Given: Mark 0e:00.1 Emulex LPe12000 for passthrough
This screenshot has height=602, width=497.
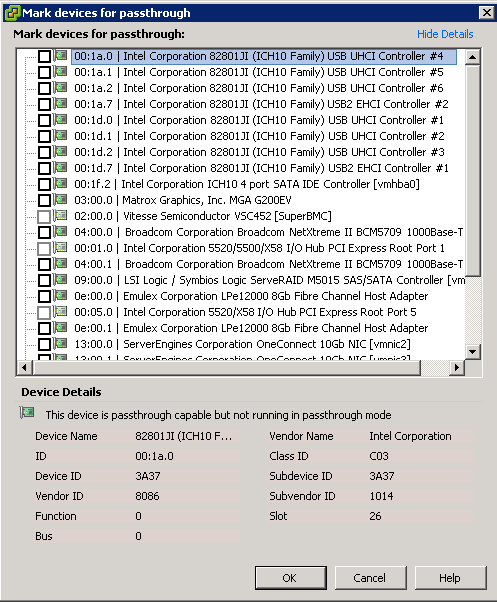Looking at the screenshot, I should pos(44,329).
